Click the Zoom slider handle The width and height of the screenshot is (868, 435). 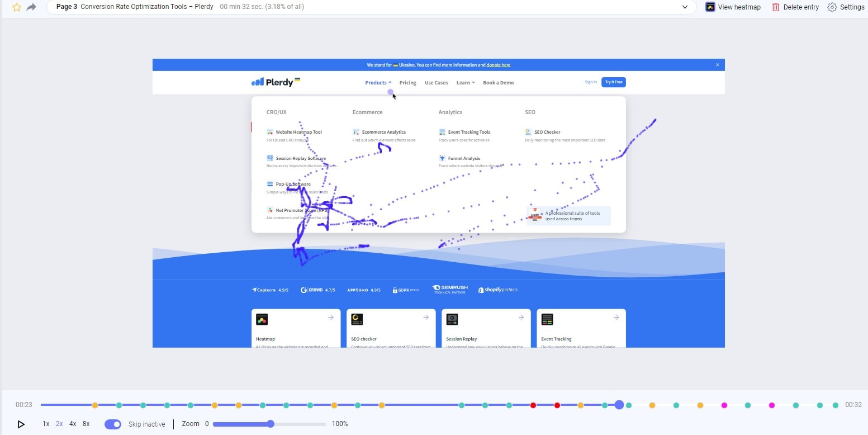(271, 424)
